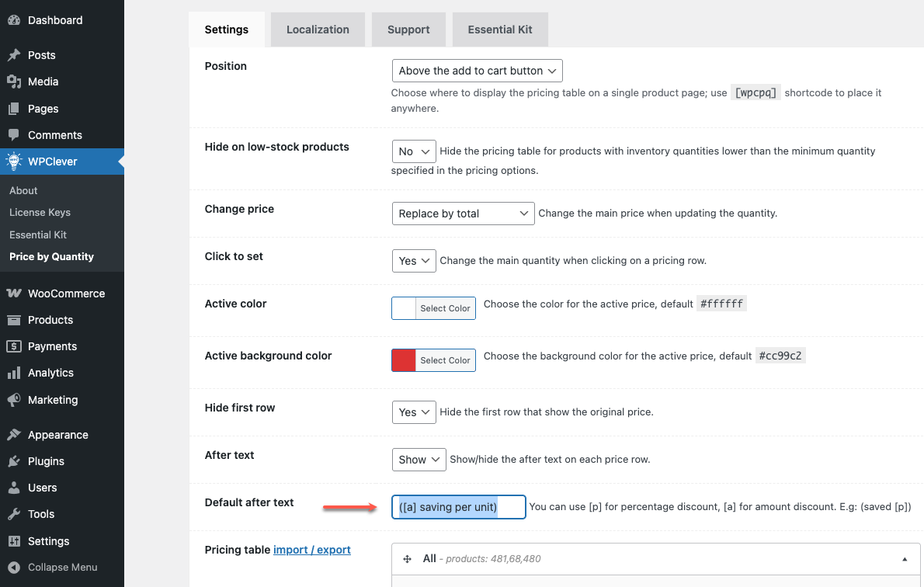The image size is (924, 587).
Task: Click the WPClever lightbulb icon
Action: pos(14,161)
